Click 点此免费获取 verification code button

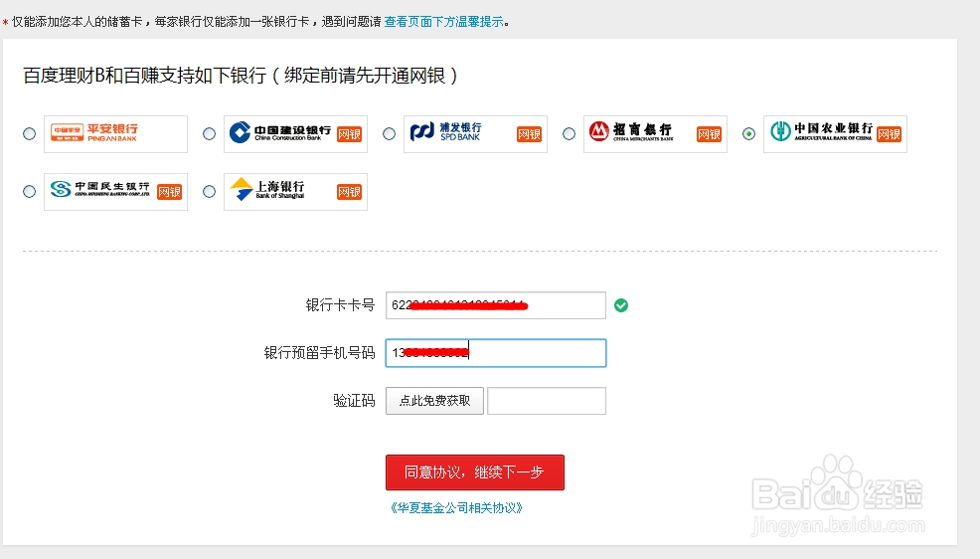[x=435, y=401]
